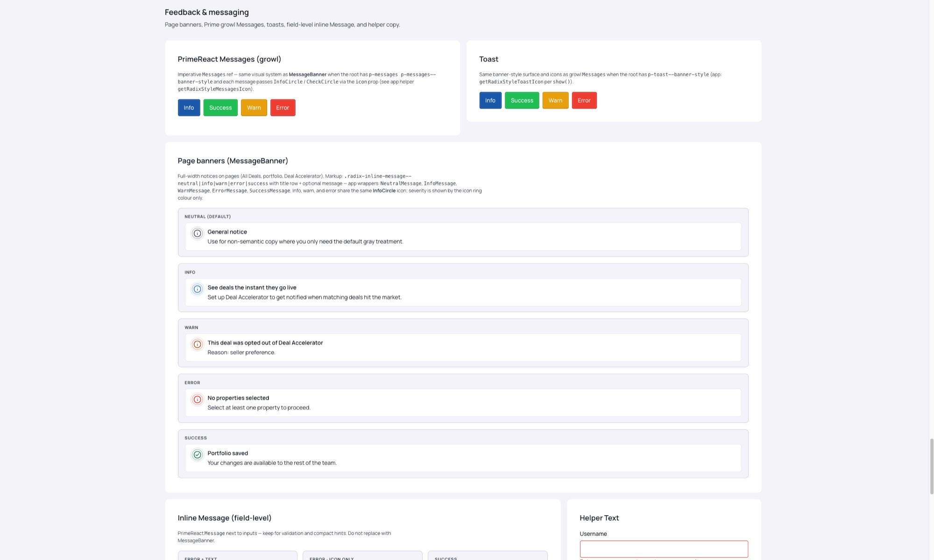Click the green check icon beside Portfolio saved
The width and height of the screenshot is (934, 560).
tap(197, 455)
